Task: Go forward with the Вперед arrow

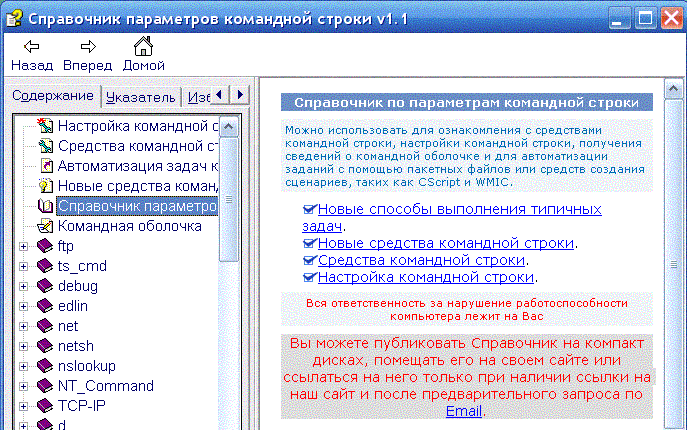Action: [x=88, y=54]
